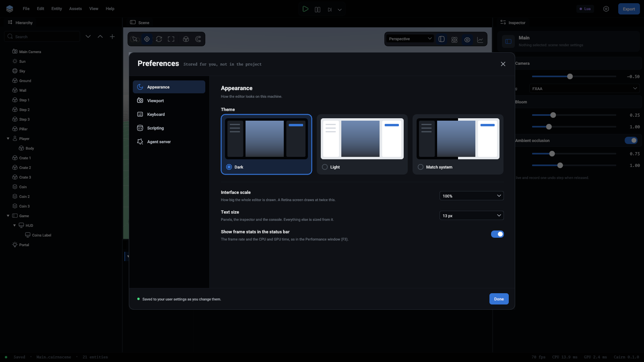The image size is (644, 362).
Task: Open the Scripting preferences section
Action: 169,128
